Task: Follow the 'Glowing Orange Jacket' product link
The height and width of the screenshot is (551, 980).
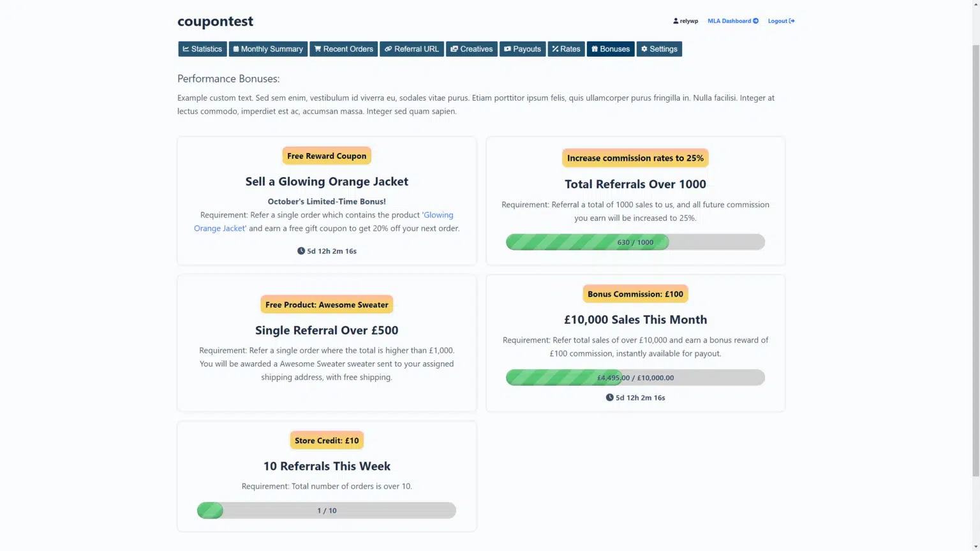Action: pos(438,215)
